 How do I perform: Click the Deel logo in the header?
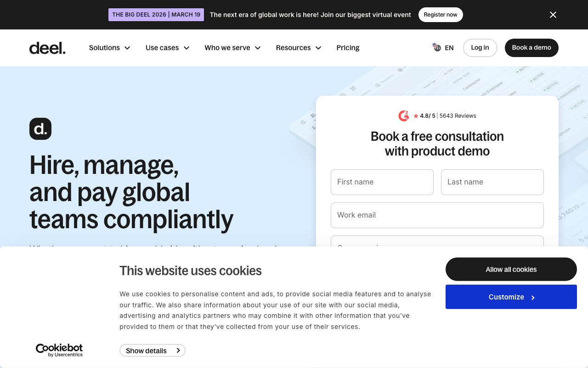pos(47,48)
